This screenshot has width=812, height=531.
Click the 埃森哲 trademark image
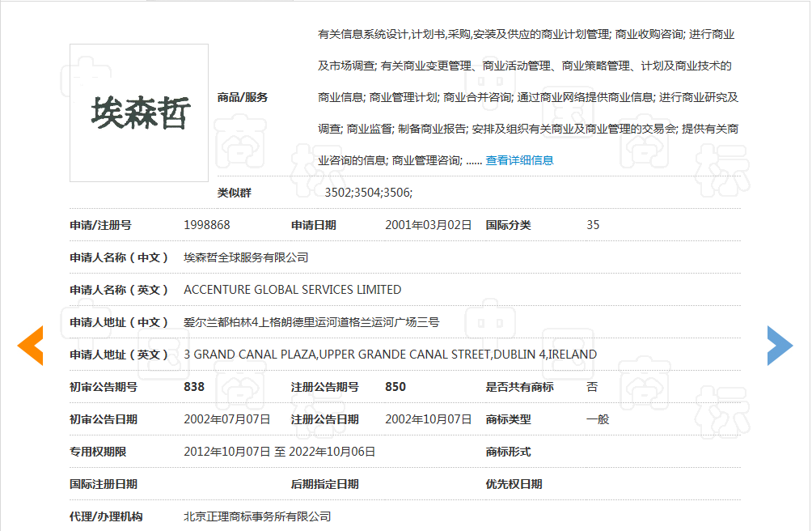click(139, 113)
